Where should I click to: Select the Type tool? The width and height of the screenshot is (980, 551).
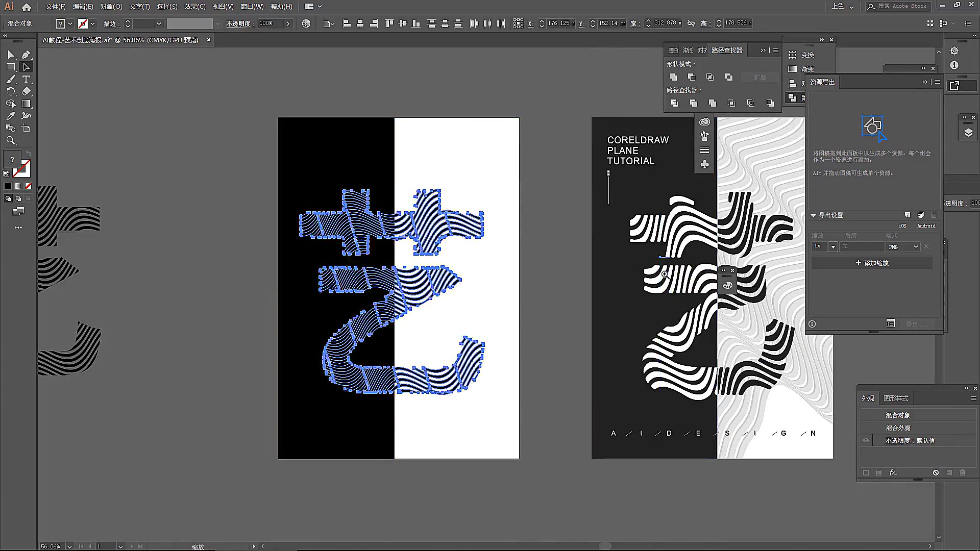pos(27,80)
